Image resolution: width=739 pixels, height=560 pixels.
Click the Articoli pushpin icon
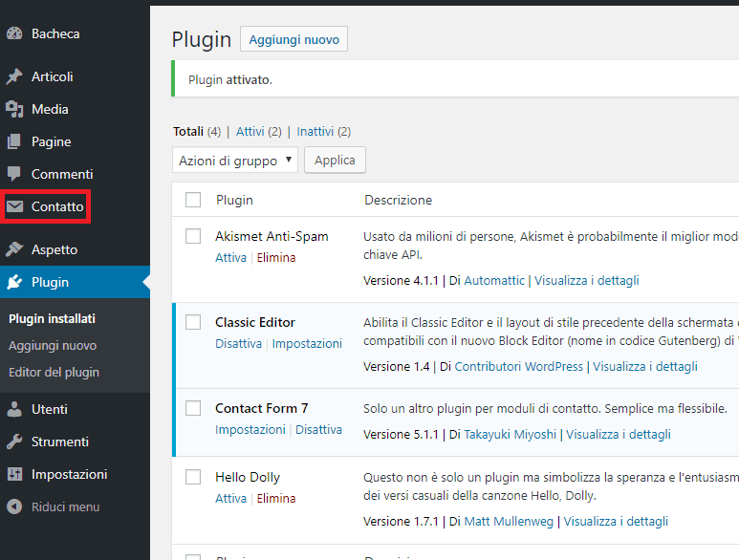[14, 76]
